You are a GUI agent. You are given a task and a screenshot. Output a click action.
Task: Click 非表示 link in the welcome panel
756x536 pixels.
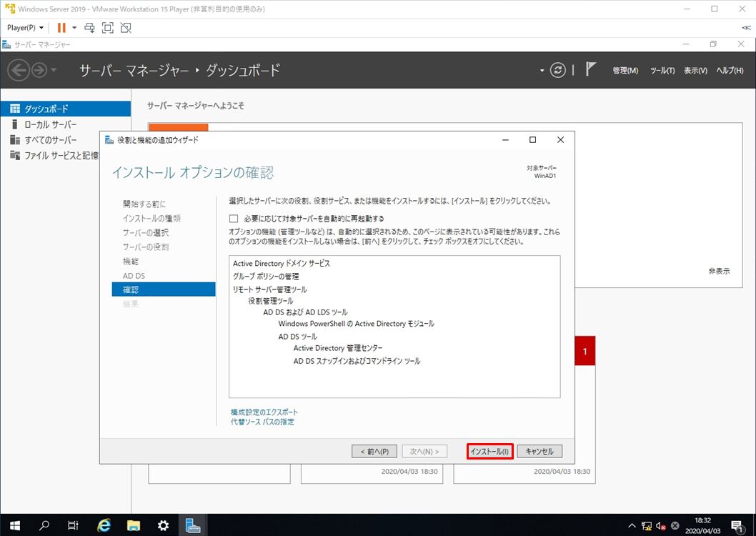[x=719, y=272]
